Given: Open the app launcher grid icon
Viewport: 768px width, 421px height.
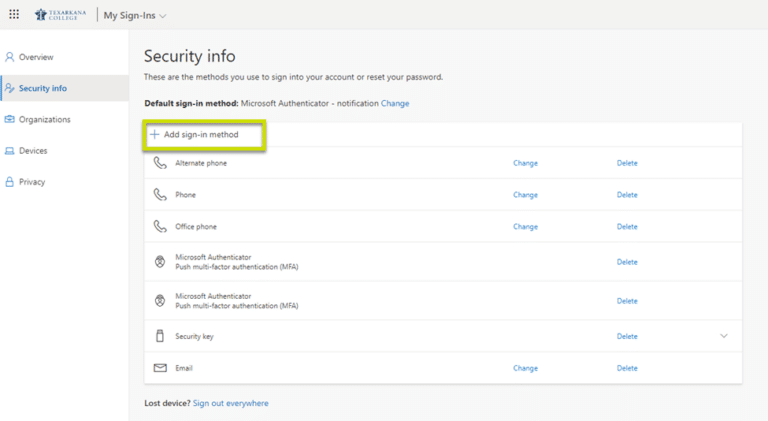Looking at the screenshot, I should pos(14,15).
